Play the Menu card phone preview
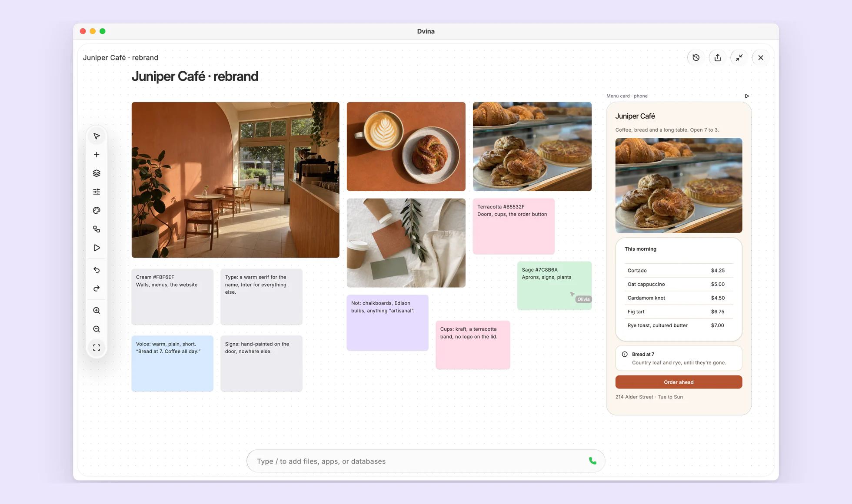852x504 pixels. click(x=747, y=96)
